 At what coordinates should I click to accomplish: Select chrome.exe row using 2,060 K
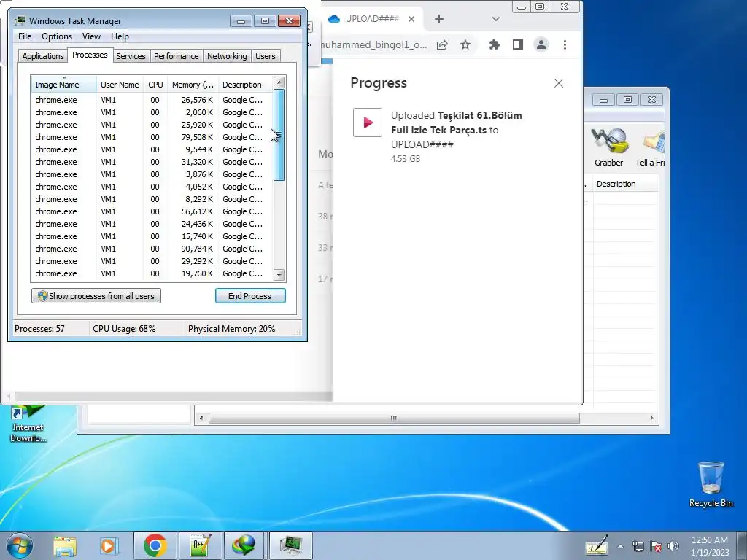click(152, 112)
